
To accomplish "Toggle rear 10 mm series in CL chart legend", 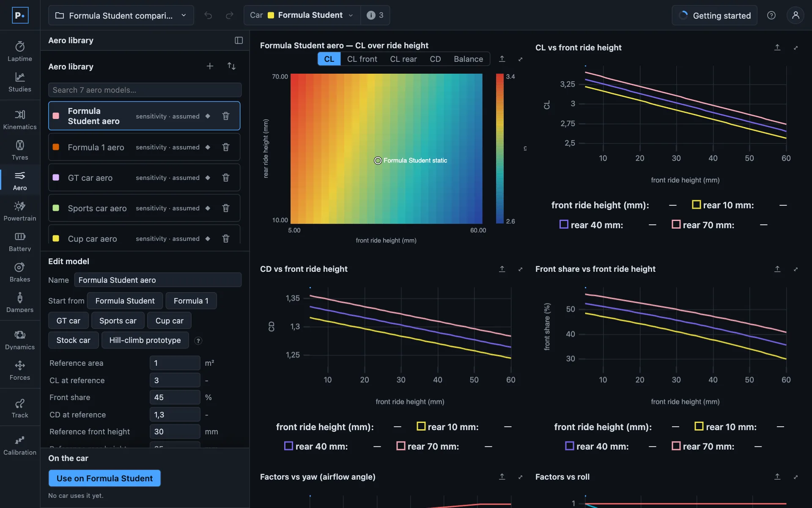I will point(723,205).
